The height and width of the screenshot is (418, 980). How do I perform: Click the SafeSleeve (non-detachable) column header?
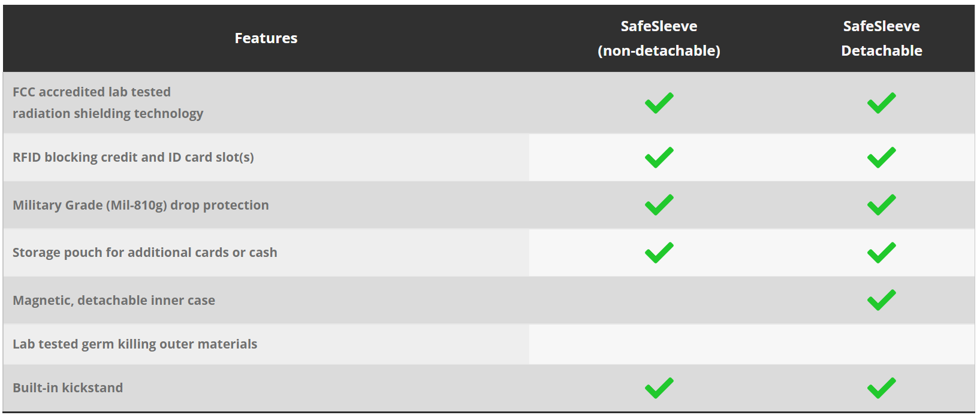pyautogui.click(x=659, y=38)
